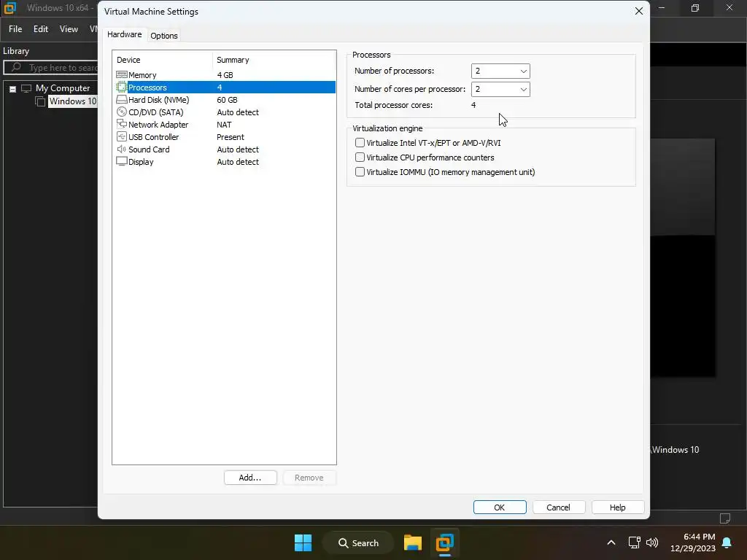The height and width of the screenshot is (560, 747).
Task: Click the network tray icon
Action: coord(634,542)
